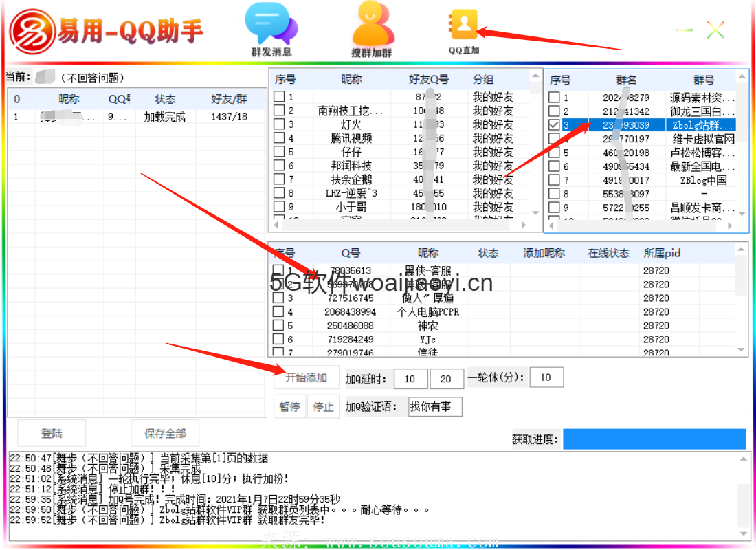Click the 停止 stop button

point(323,407)
